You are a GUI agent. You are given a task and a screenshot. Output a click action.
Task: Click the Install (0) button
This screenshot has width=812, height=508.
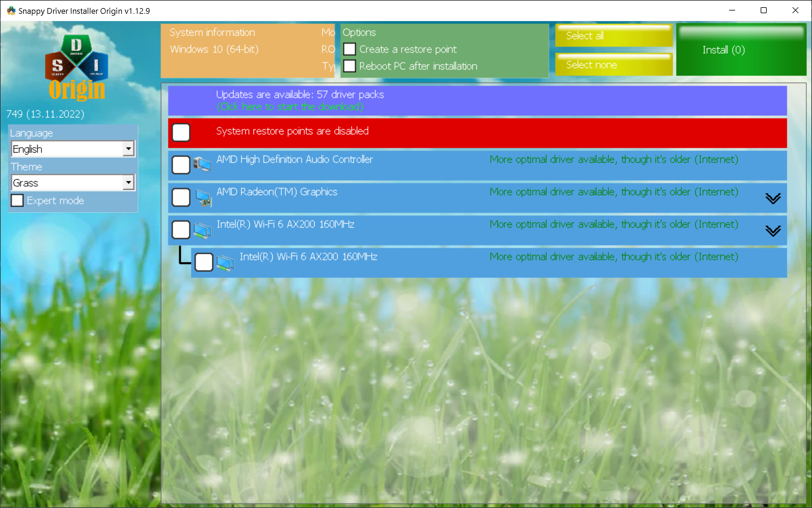(741, 49)
